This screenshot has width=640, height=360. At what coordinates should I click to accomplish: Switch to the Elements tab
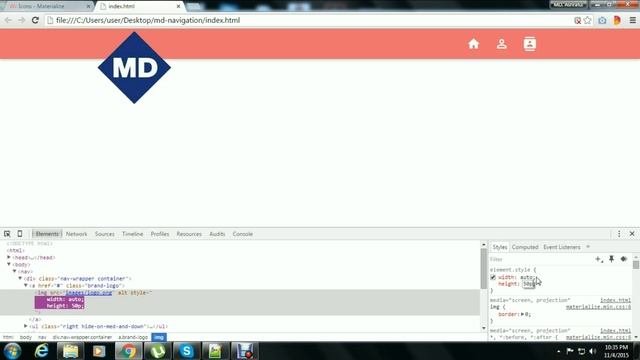point(47,234)
